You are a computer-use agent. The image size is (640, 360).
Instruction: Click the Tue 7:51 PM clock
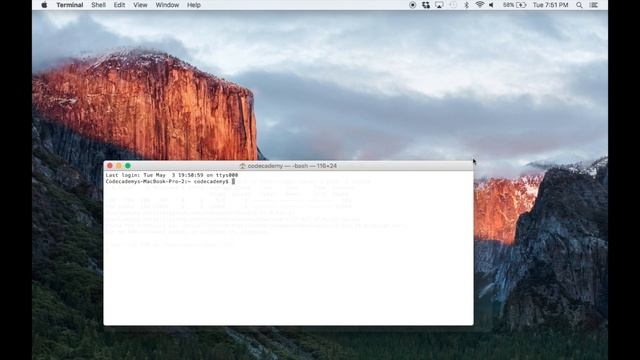[550, 5]
